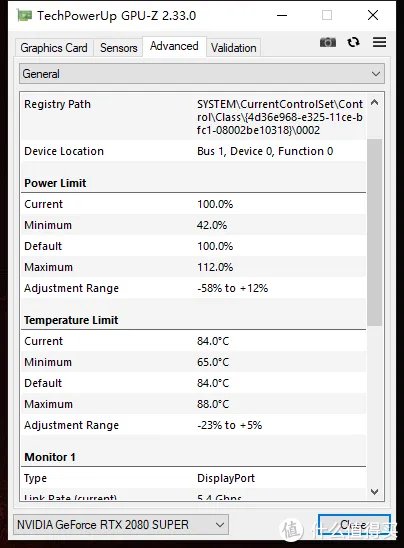Viewport: 404px width, 548px height.
Task: Click the Temperature Limit Adjustment Range row
Action: coord(194,425)
